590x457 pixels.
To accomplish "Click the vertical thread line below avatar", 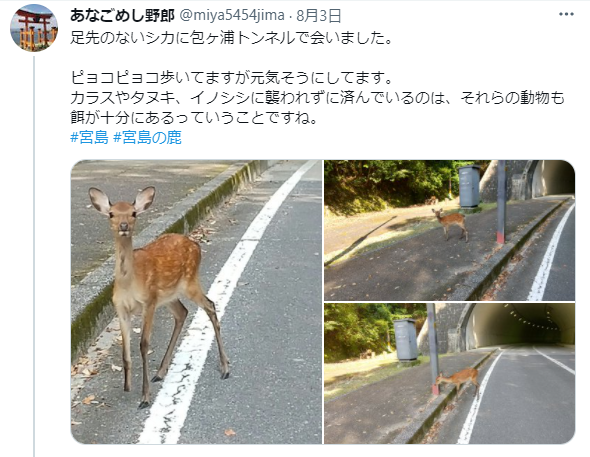I will click(x=34, y=256).
